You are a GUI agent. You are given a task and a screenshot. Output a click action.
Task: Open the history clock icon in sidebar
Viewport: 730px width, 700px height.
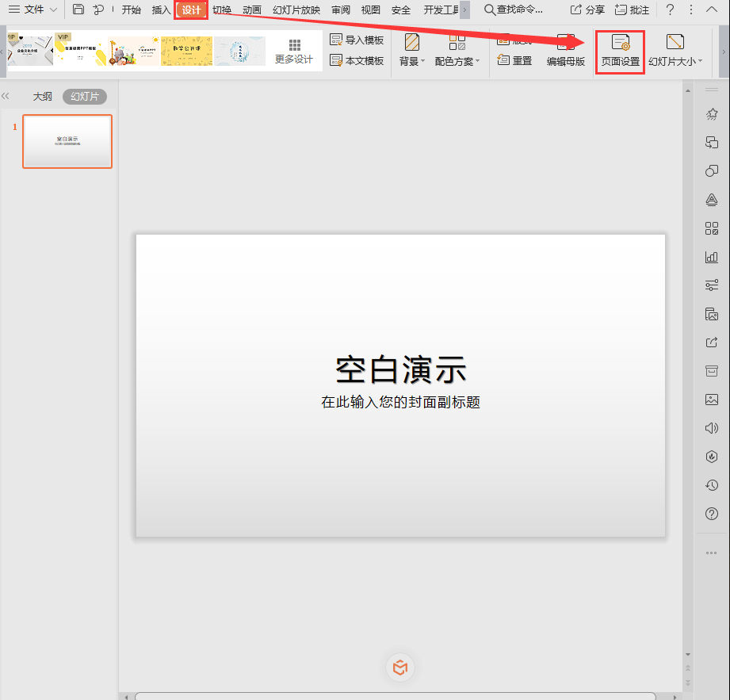[x=711, y=485]
